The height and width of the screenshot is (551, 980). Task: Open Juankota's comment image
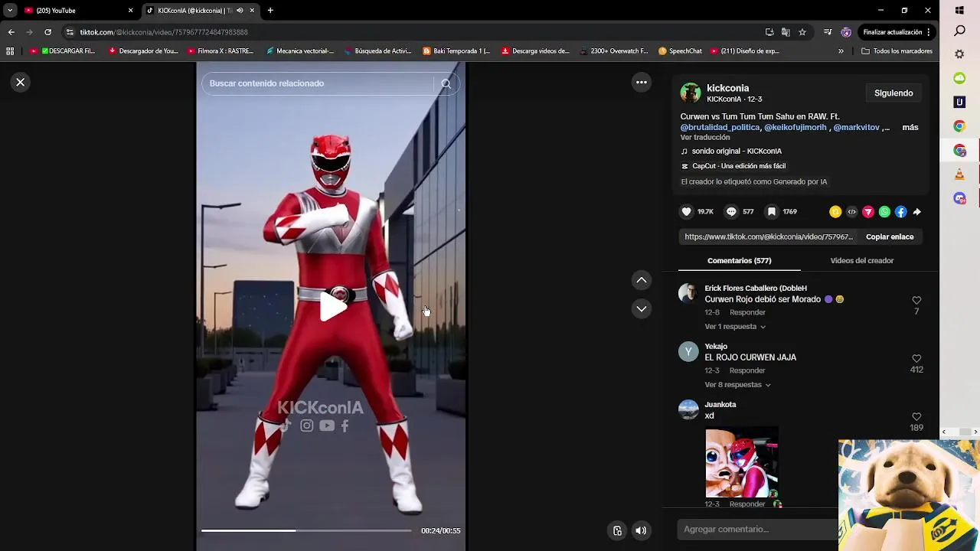point(742,462)
